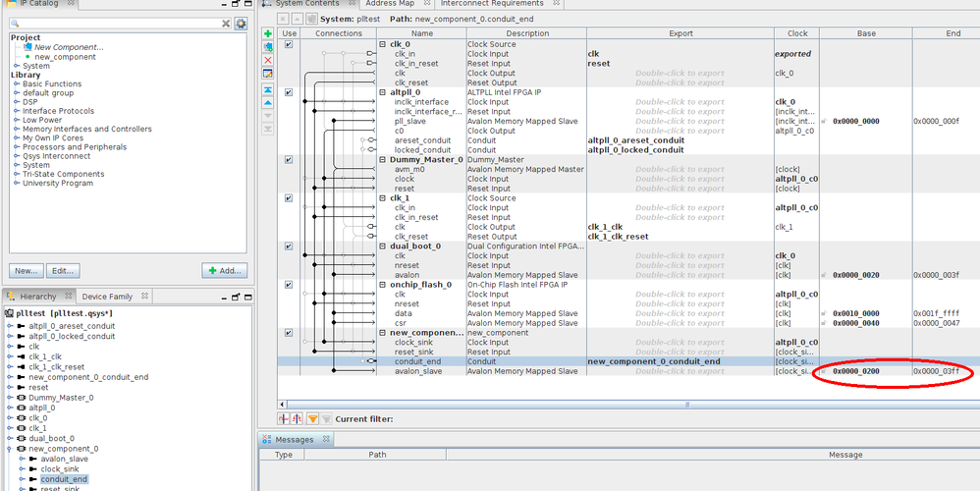Expand Basic Functions in the library
This screenshot has width=980, height=491.
point(17,84)
